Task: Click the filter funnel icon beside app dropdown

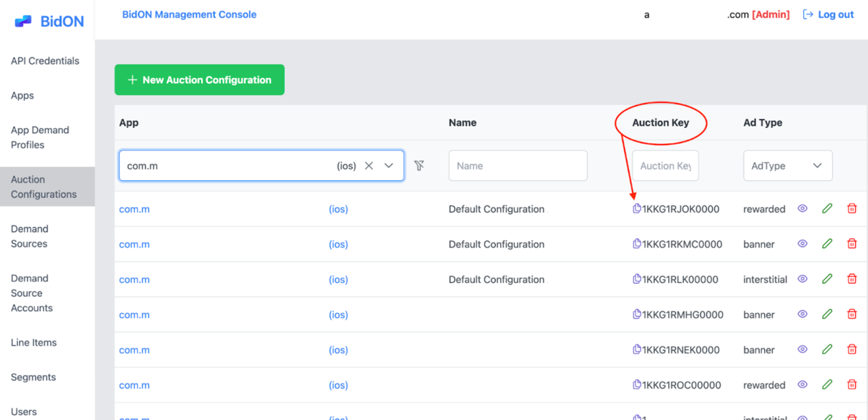Action: [419, 165]
